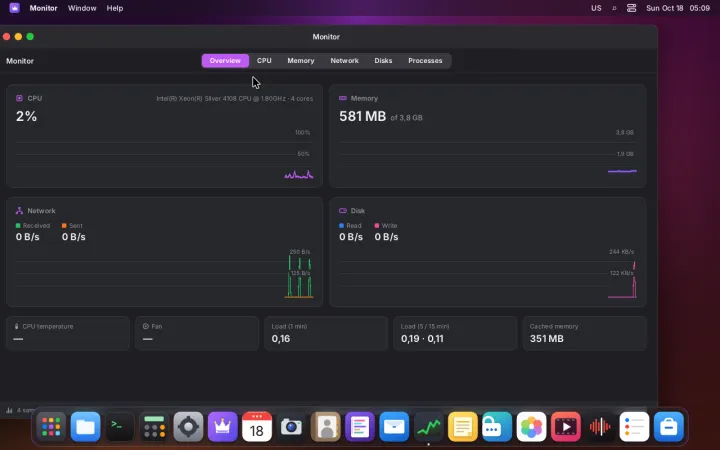Open the Calendar showing 18 in dock
Screen dimensions: 720x450
point(257,427)
